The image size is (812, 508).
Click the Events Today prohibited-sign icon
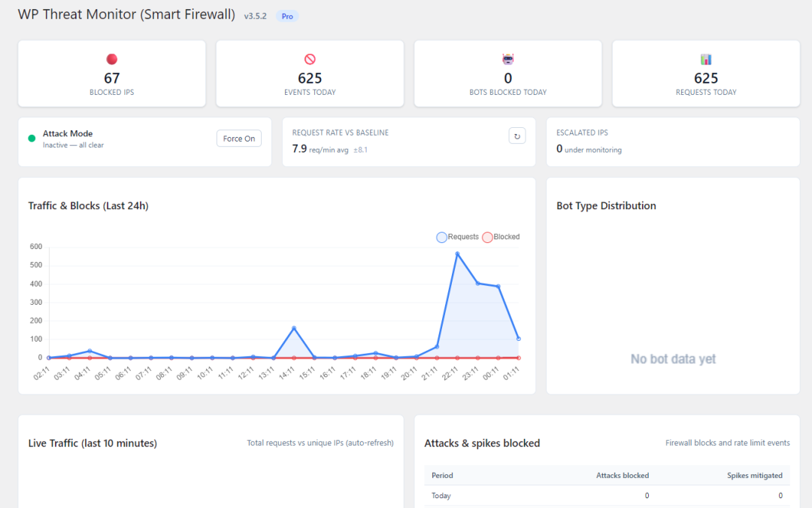pos(310,59)
